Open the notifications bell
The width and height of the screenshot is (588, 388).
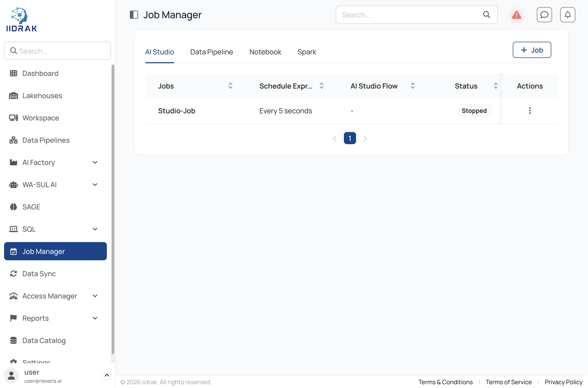567,15
